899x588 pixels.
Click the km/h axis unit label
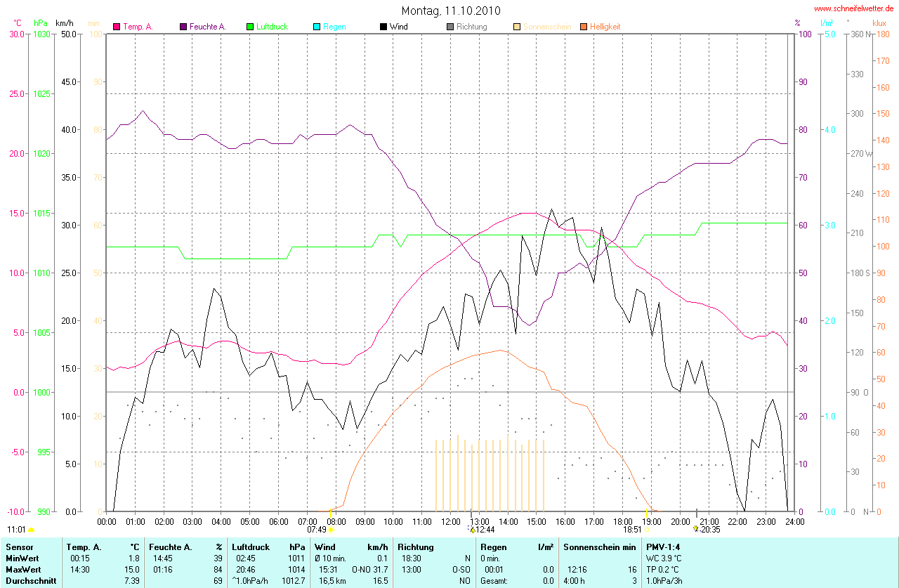(x=65, y=23)
